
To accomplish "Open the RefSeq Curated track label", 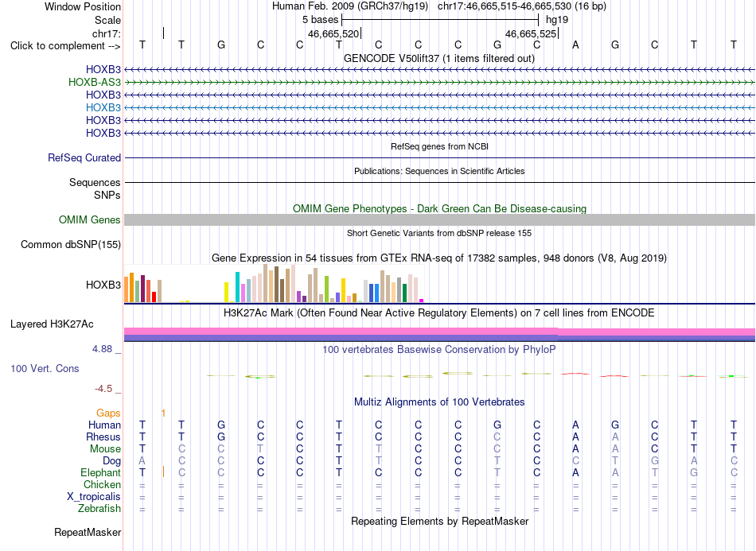I will 84,157.
